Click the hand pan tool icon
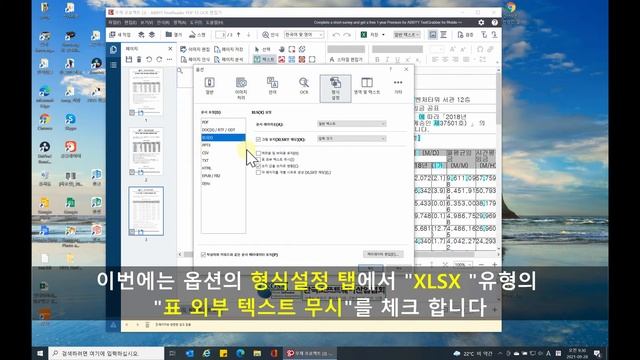 [x=282, y=49]
